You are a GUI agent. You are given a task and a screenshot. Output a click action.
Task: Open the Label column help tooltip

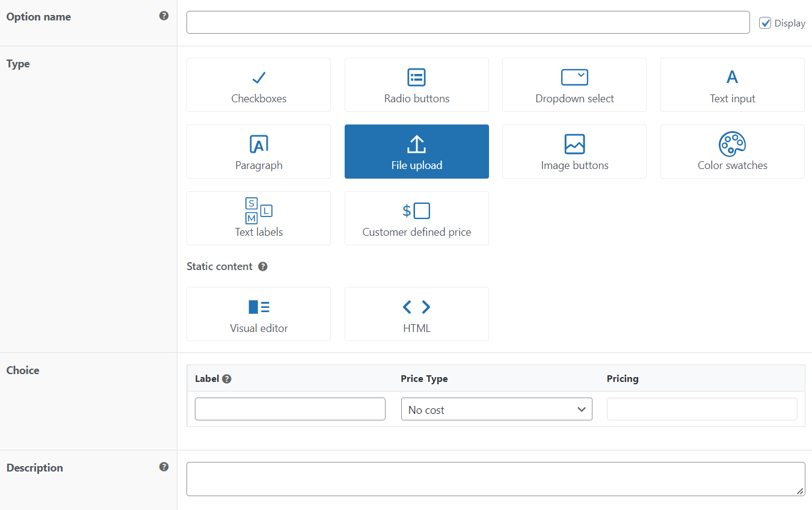tap(227, 378)
